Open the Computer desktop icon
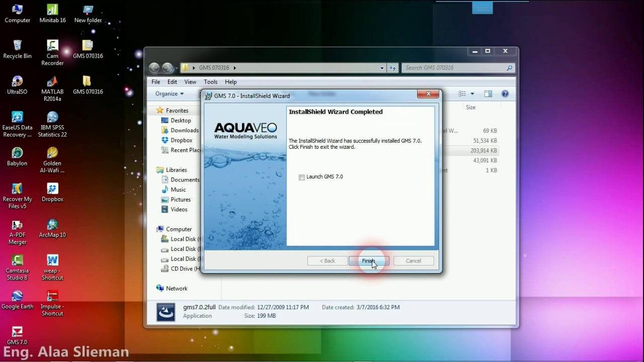Image resolution: width=644 pixels, height=362 pixels. [17, 13]
